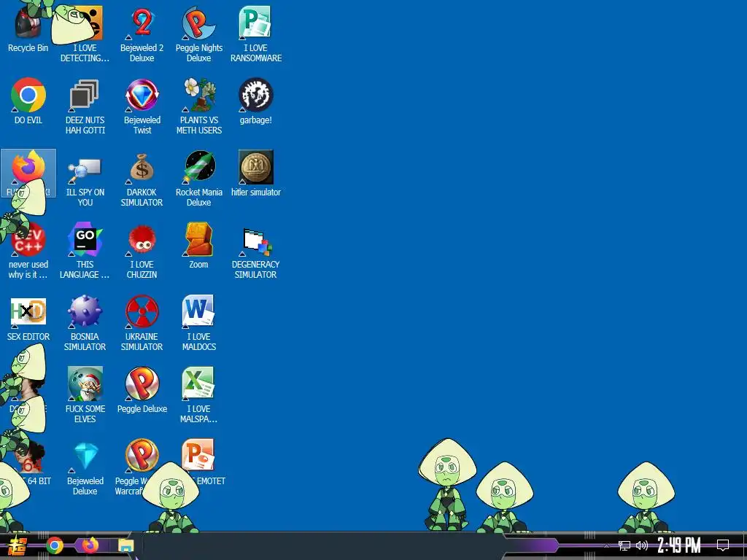Open the bronze coin simulator shortcut
The width and height of the screenshot is (747, 560).
point(256,172)
